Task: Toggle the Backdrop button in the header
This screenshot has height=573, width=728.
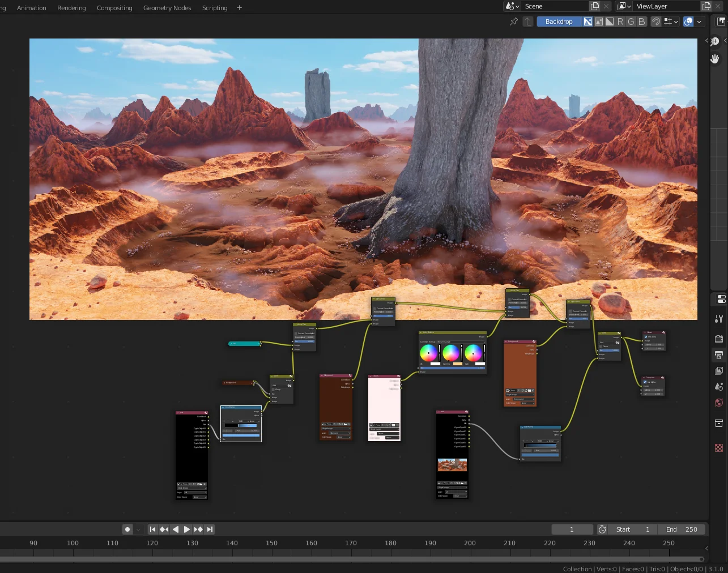Action: [x=559, y=22]
